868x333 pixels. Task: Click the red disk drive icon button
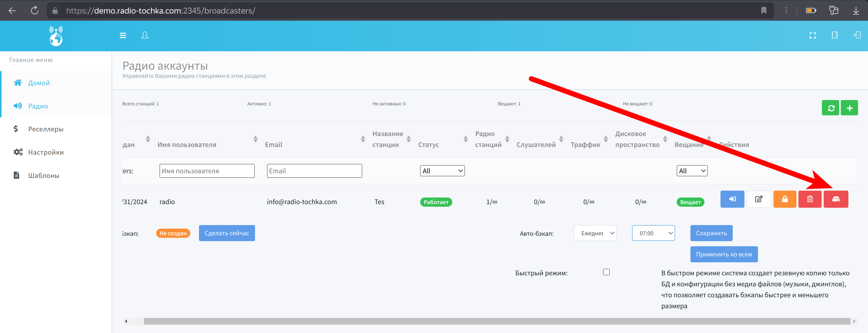pyautogui.click(x=836, y=199)
